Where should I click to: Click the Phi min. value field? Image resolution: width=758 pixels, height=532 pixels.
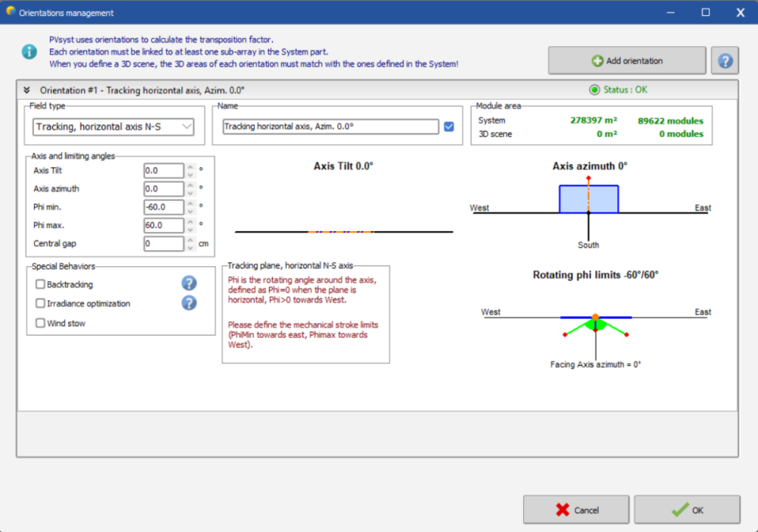click(x=164, y=208)
